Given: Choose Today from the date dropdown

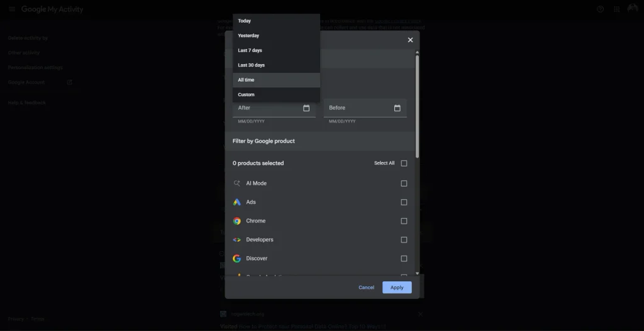Looking at the screenshot, I should pyautogui.click(x=277, y=21).
